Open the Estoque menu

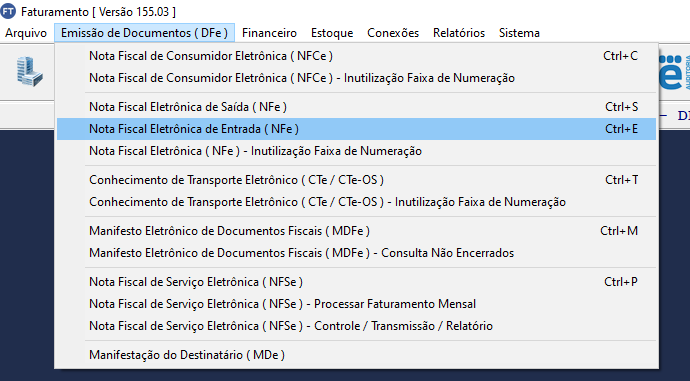332,33
